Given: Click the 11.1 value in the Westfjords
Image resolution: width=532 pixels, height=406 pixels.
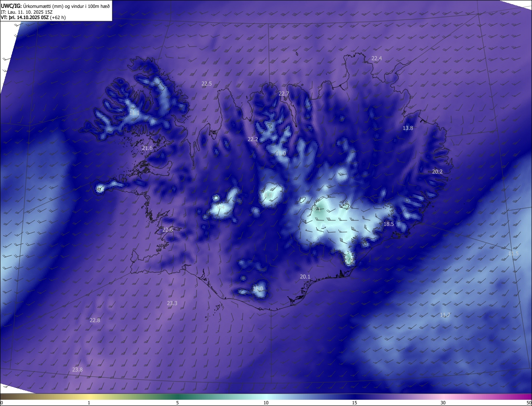Looking at the screenshot, I should coord(134,113).
